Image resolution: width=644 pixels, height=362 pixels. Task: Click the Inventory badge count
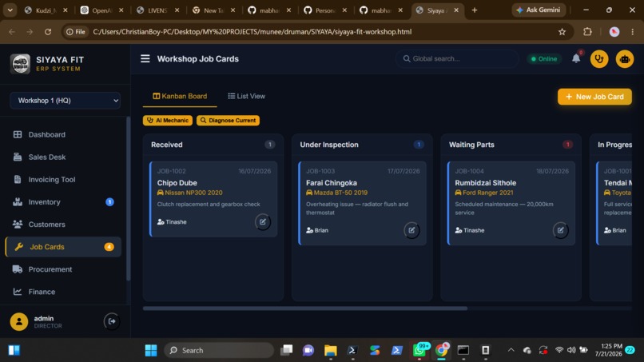click(109, 201)
